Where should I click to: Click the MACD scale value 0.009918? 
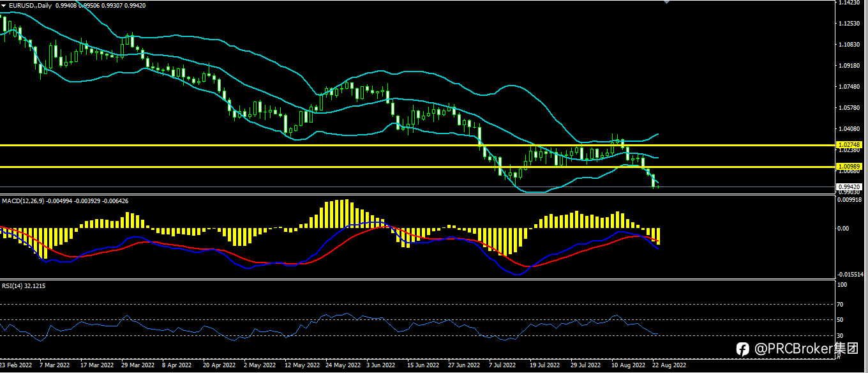[x=849, y=199]
